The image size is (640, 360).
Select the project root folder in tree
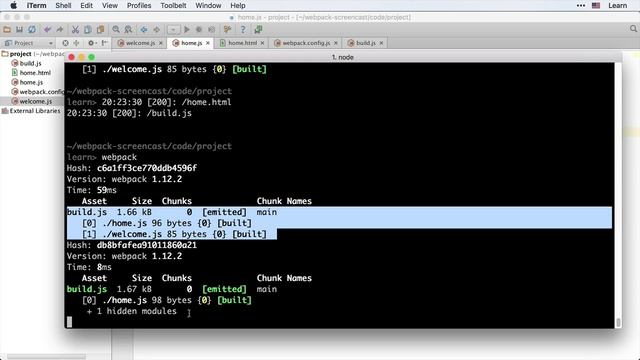tap(33, 54)
